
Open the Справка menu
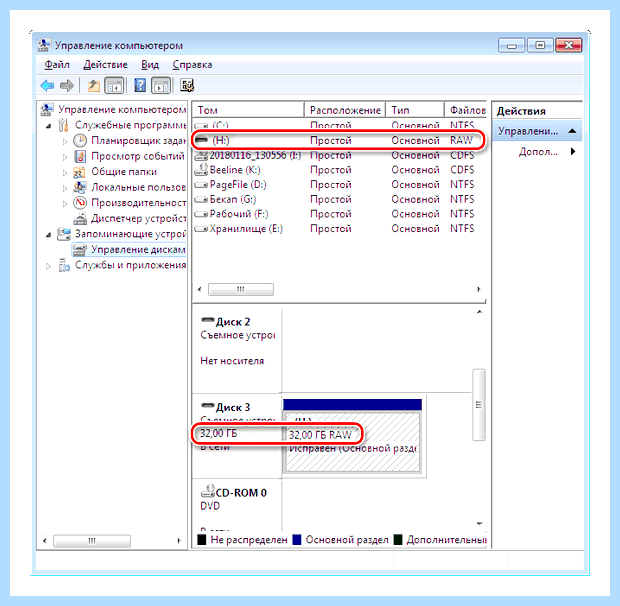[x=192, y=64]
